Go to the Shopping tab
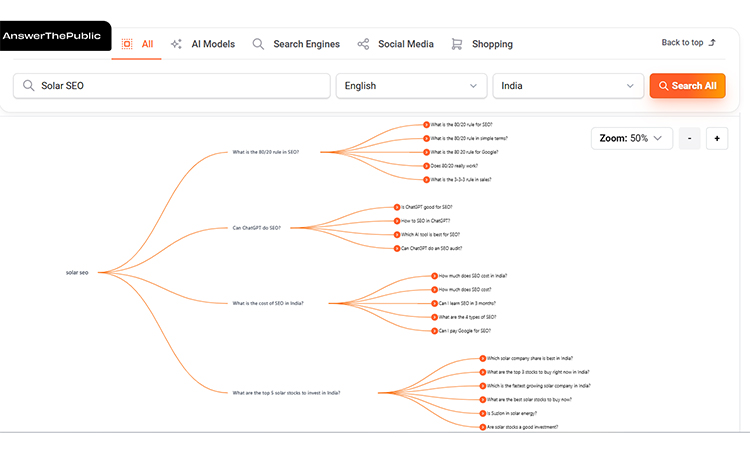This screenshot has height=450, width=750. (x=482, y=44)
